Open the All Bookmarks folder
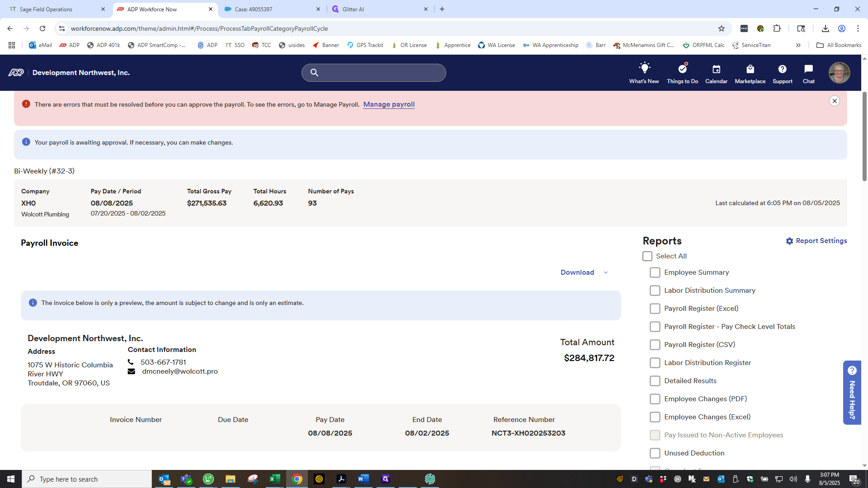 pos(839,45)
